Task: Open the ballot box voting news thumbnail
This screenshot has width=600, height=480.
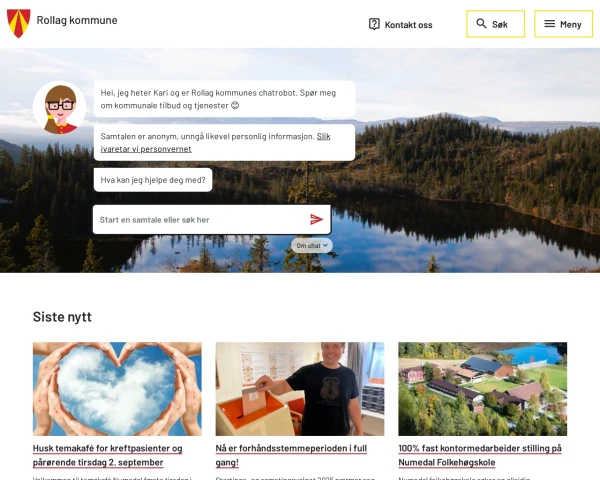Action: pos(300,389)
